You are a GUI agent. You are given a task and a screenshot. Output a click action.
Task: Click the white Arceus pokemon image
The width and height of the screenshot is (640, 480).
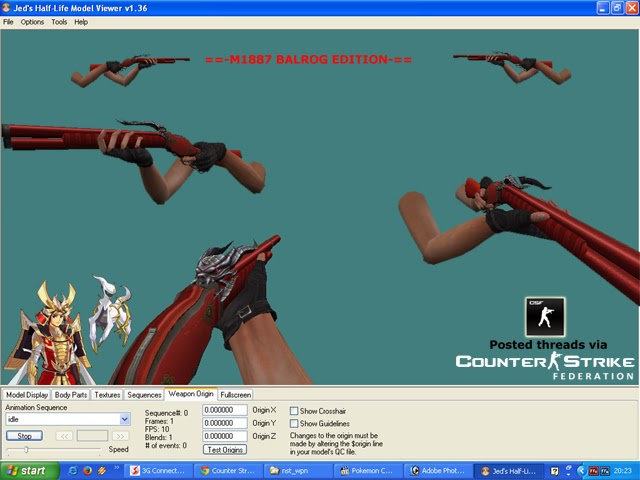pos(111,312)
